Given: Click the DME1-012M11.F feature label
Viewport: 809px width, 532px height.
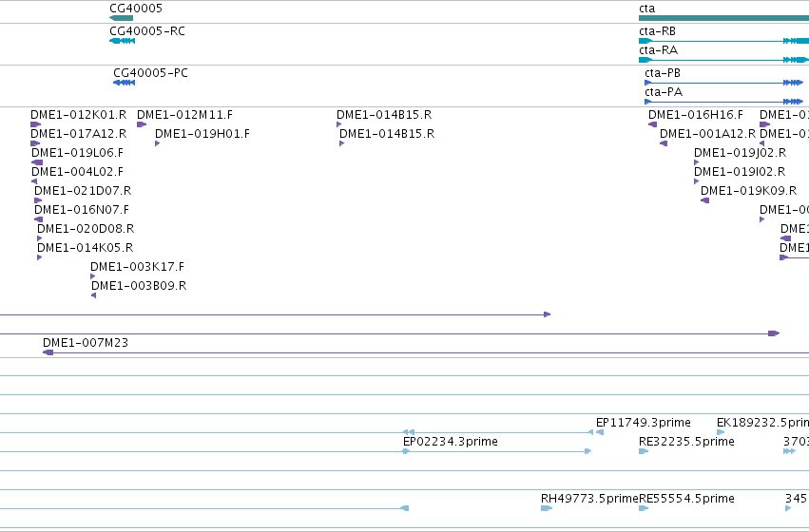Looking at the screenshot, I should pos(184,114).
